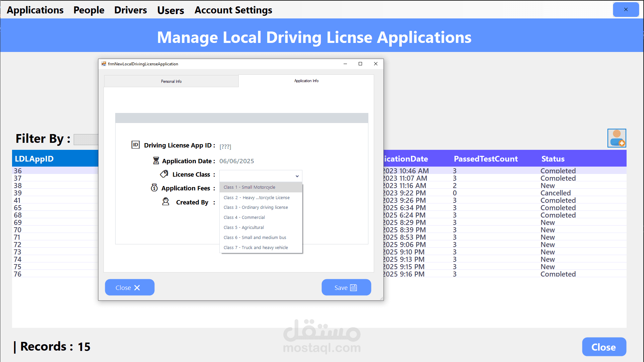
Task: Click the dialog's Close button with X
Action: (130, 288)
